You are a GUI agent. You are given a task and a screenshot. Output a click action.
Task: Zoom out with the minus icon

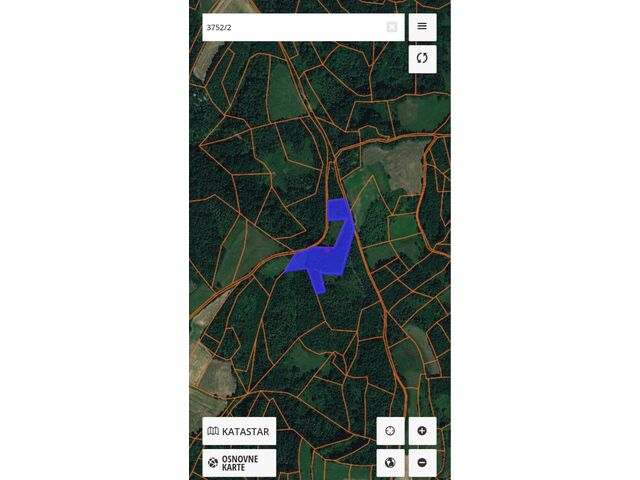(x=422, y=462)
